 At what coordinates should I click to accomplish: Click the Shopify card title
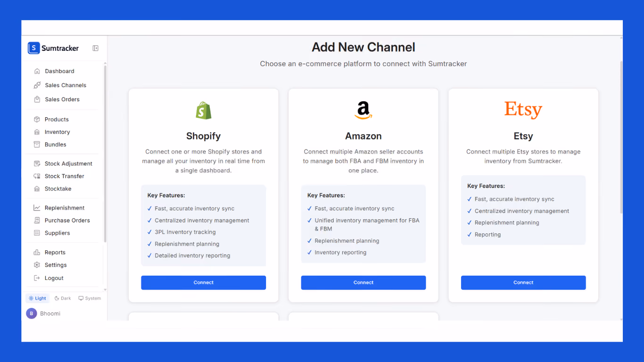pyautogui.click(x=204, y=136)
